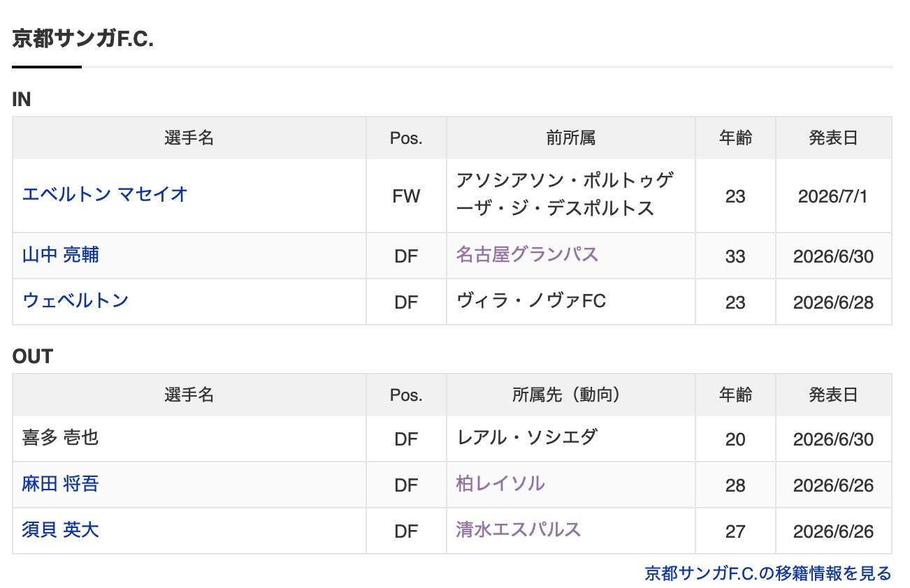Click the IN table label
Screen dimensions: 910x588
22,100
